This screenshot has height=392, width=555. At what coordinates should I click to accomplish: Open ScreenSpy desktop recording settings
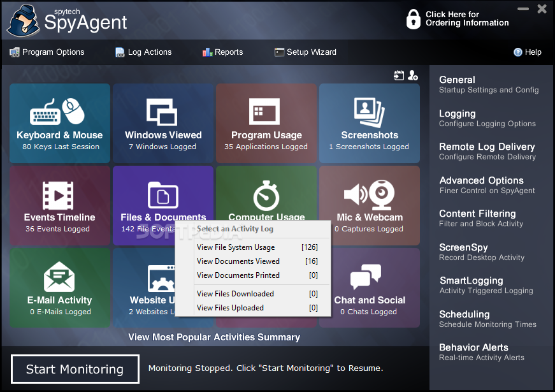click(x=482, y=252)
